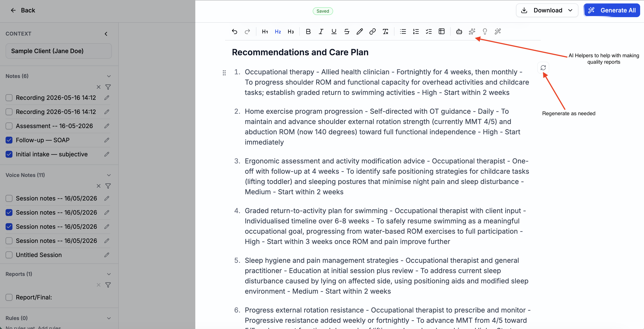Click the Recommendations and Care Plan heading
The width and height of the screenshot is (644, 329).
point(300,52)
